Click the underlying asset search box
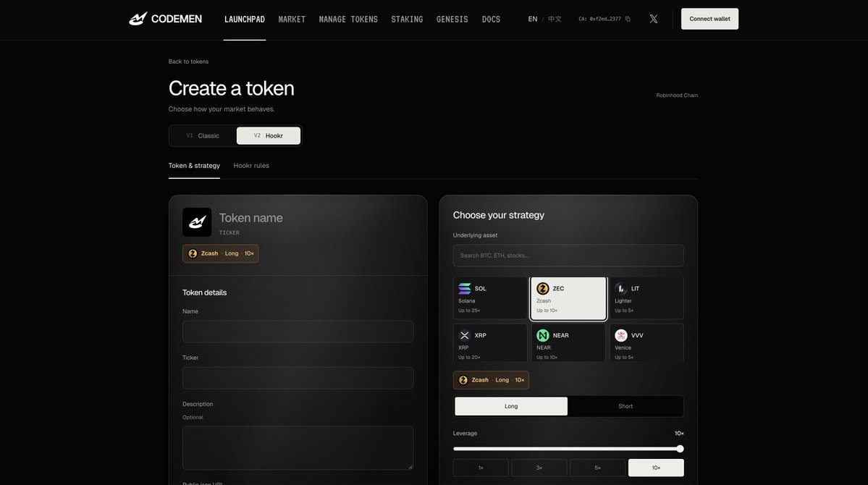The height and width of the screenshot is (485, 868). pos(568,256)
